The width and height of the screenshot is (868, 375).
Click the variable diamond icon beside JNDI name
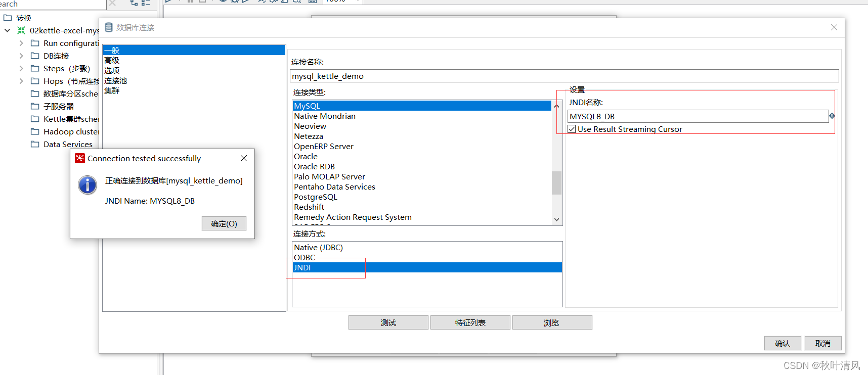[x=832, y=116]
